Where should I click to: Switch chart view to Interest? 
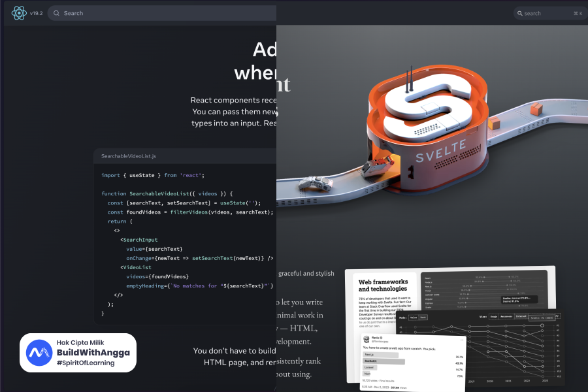pos(521,316)
